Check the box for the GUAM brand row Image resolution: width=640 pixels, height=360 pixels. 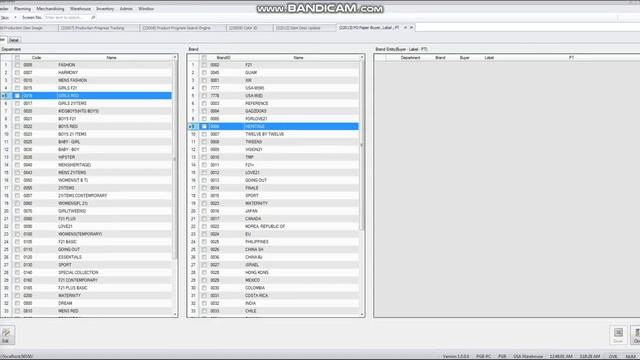pyautogui.click(x=204, y=73)
